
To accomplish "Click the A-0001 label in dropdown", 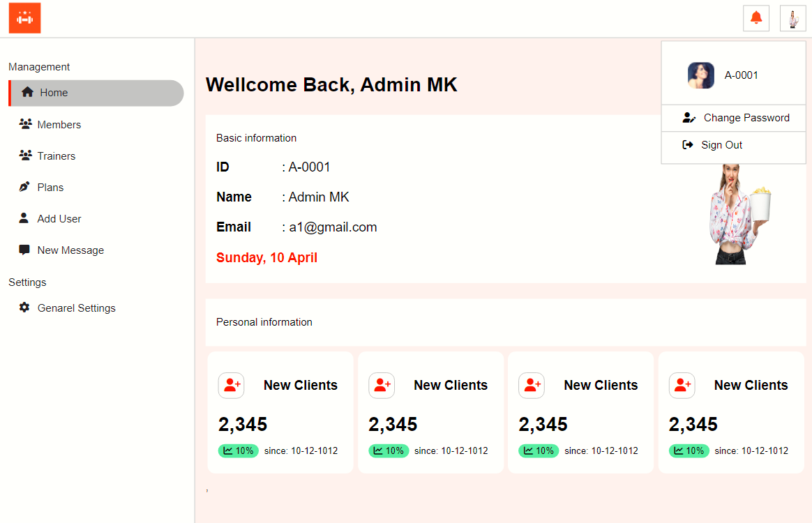I will (x=741, y=75).
